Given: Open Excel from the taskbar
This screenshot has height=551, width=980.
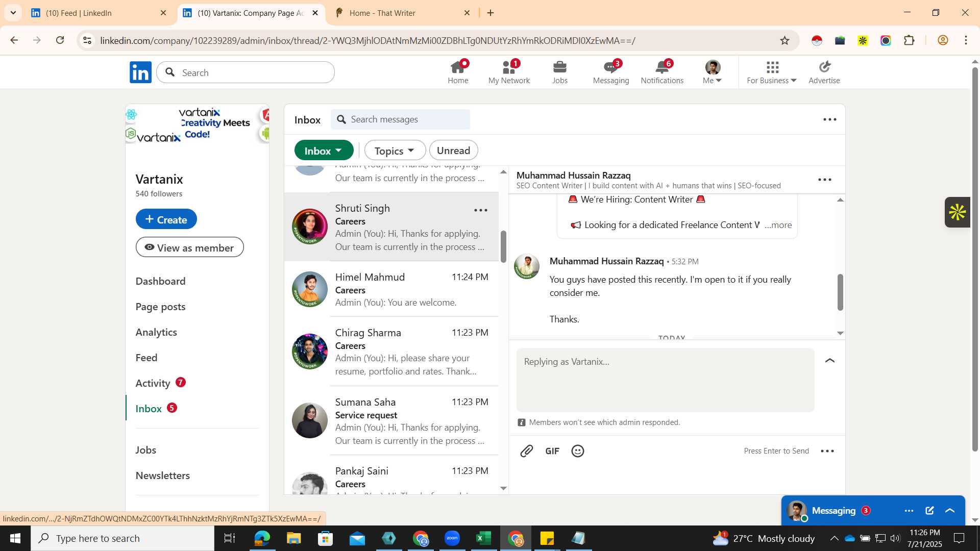Looking at the screenshot, I should [483, 538].
